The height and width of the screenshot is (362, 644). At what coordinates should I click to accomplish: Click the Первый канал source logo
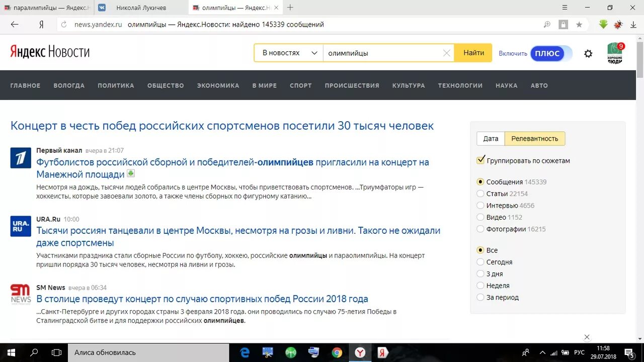[x=21, y=158]
